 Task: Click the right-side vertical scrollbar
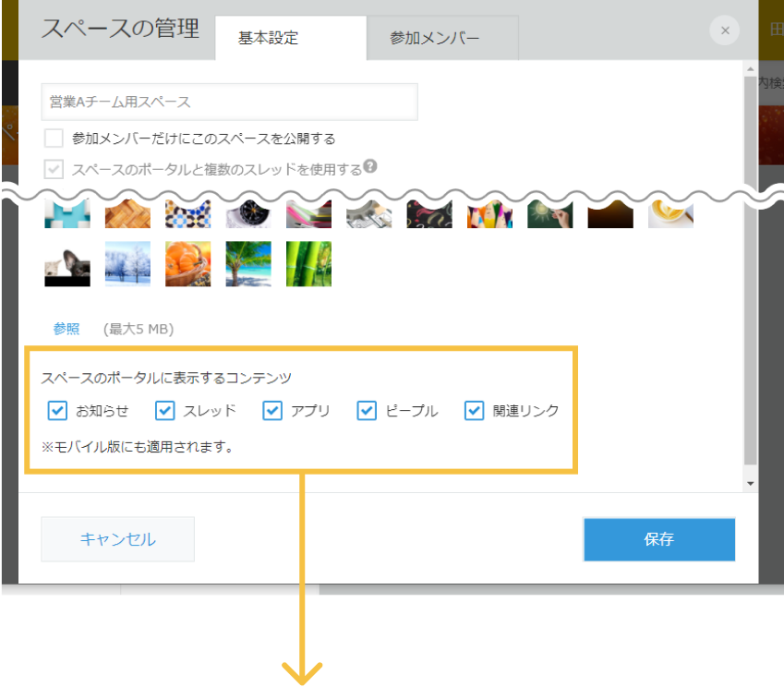coord(748,277)
